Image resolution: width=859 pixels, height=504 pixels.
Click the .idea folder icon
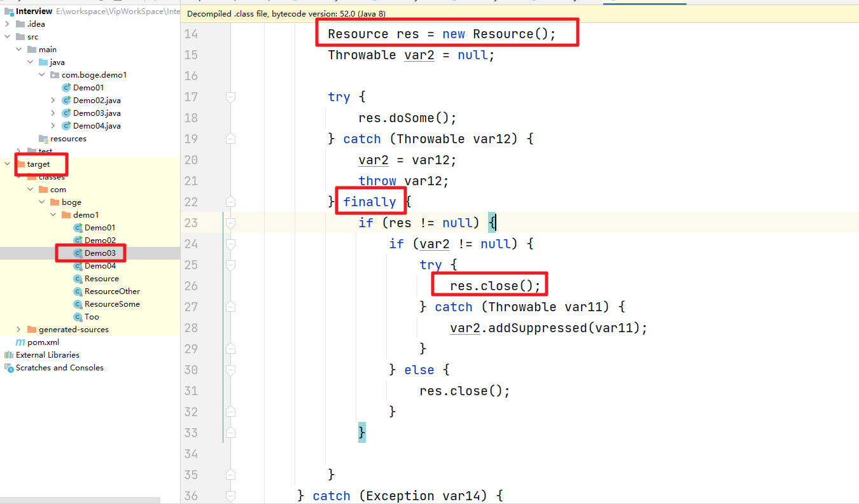pos(20,24)
